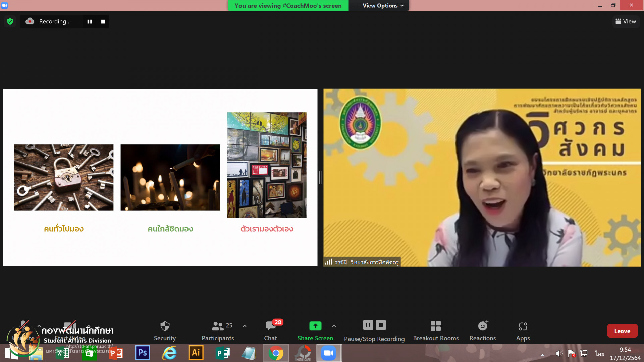The height and width of the screenshot is (362, 644).
Task: Click the pause icon in bottom toolbar
Action: coord(368,325)
